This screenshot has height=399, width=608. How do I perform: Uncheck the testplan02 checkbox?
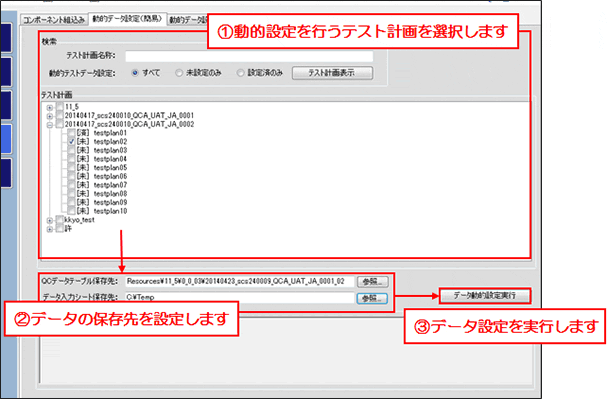71,142
